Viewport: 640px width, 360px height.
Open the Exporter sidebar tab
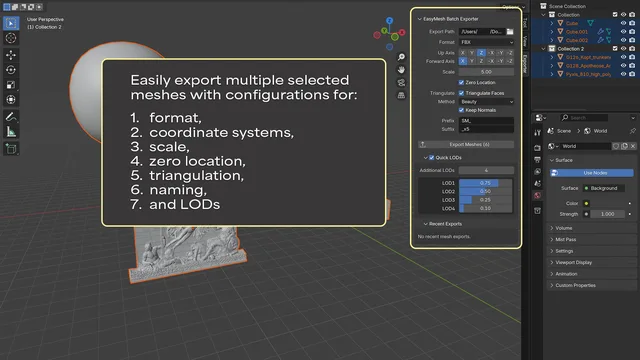(x=525, y=63)
